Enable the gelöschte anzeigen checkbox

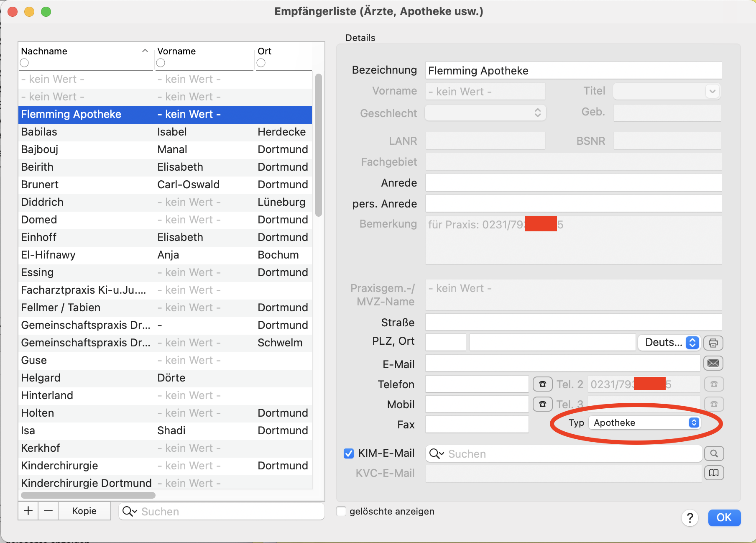pyautogui.click(x=342, y=511)
